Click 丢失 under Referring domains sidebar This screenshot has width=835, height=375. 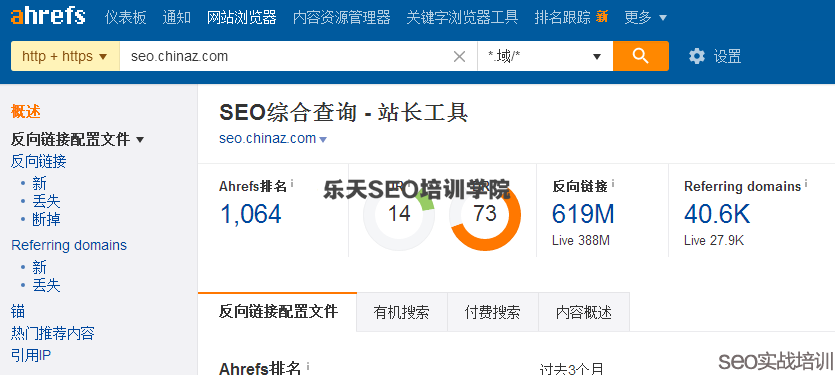(x=46, y=286)
